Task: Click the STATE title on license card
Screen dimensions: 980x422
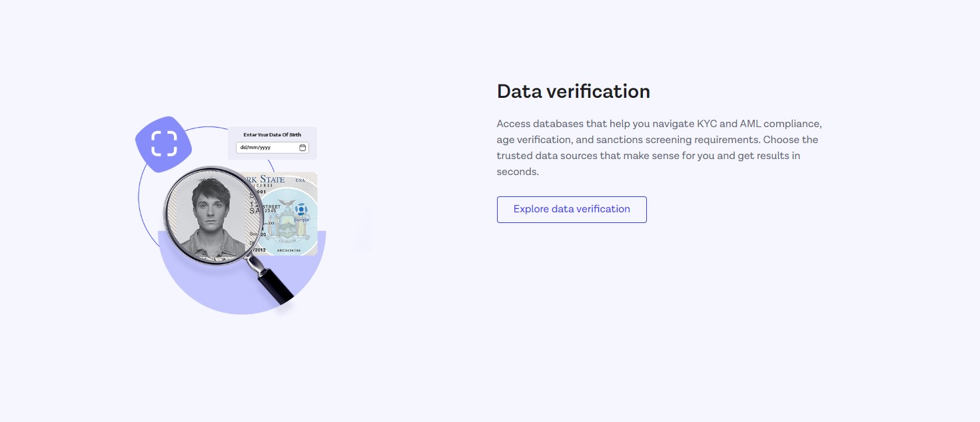Action: coord(272,180)
